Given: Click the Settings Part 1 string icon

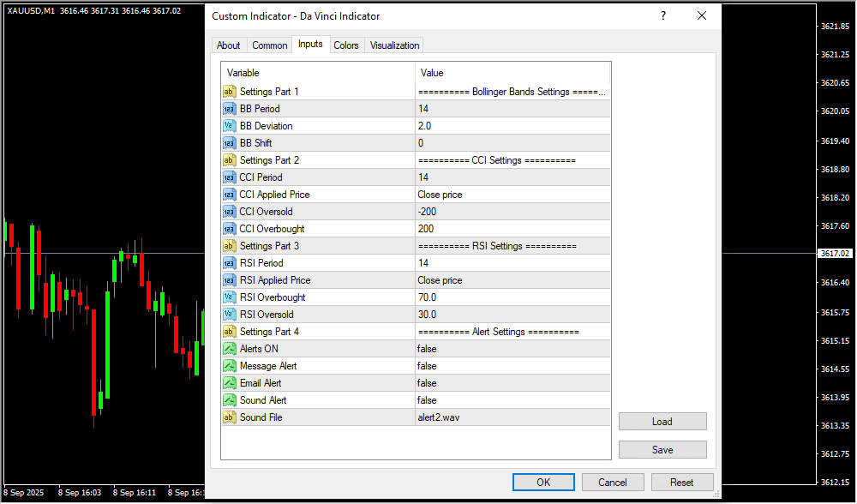Looking at the screenshot, I should point(229,92).
